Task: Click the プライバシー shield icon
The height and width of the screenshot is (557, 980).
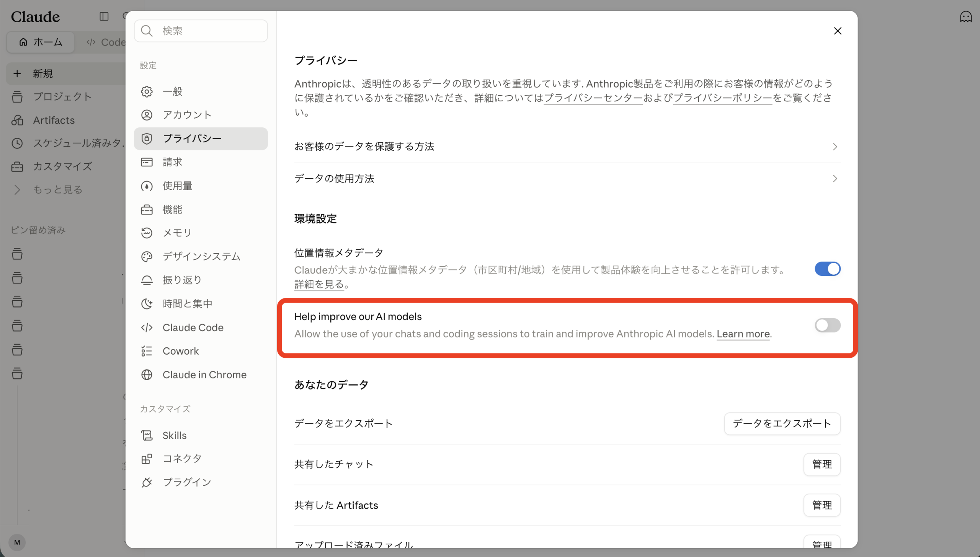Action: point(147,138)
